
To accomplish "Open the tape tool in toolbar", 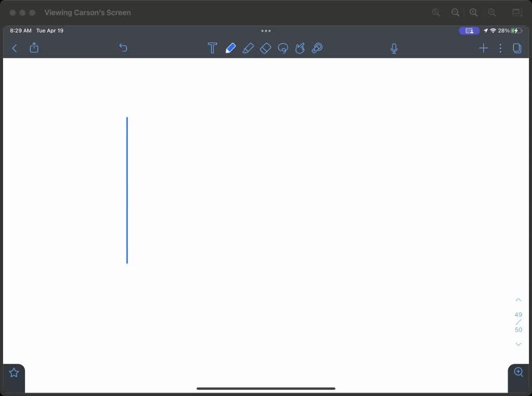I will pyautogui.click(x=317, y=48).
